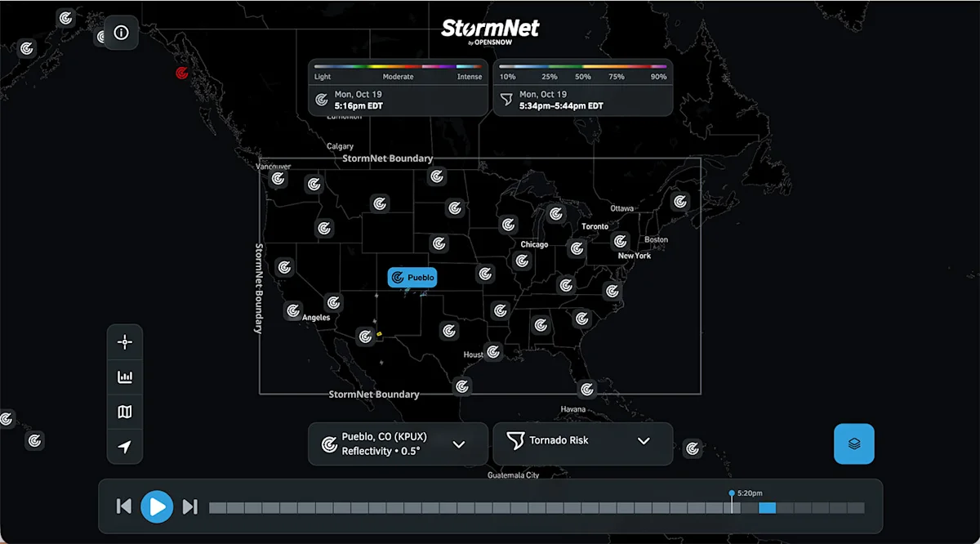Expand the Tornado Risk dropdown
980x544 pixels.
pos(583,444)
